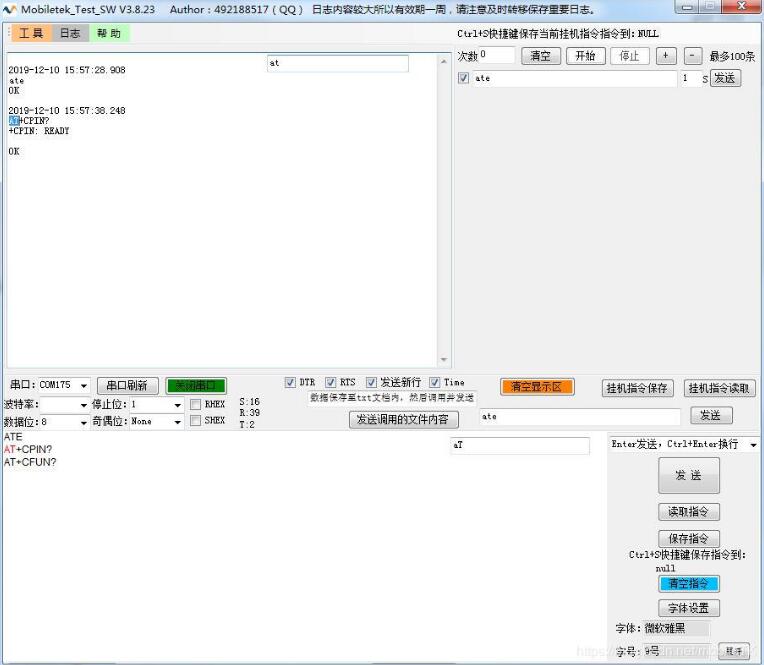
Task: Click the AT+CPIN? line in command list
Action: point(28,449)
